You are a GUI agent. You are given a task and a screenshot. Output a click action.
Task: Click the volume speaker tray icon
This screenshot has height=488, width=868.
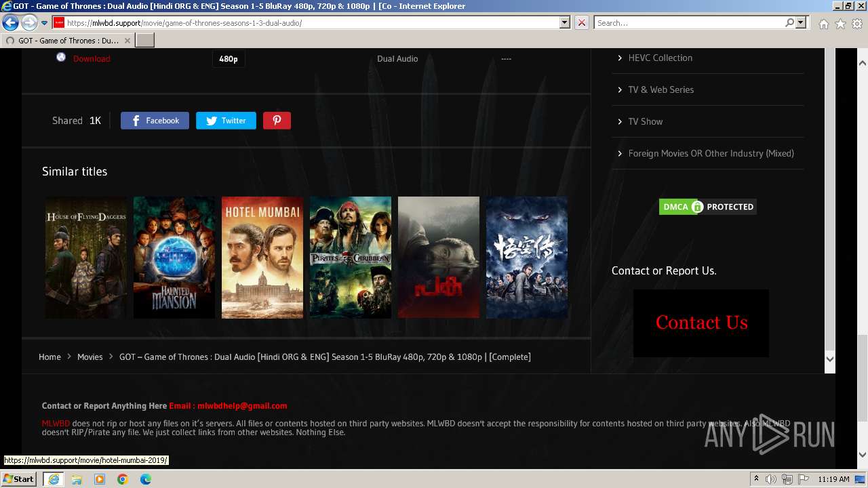[x=771, y=479]
